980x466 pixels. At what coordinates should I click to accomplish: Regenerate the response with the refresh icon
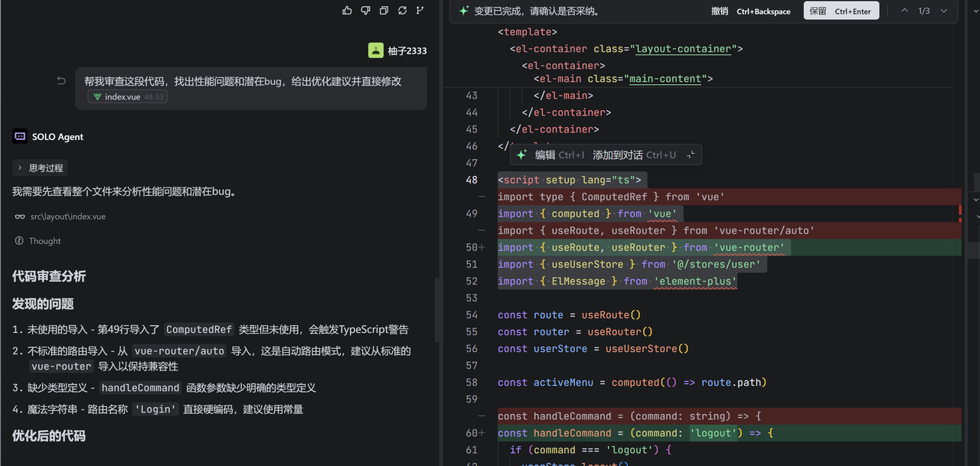tap(401, 10)
